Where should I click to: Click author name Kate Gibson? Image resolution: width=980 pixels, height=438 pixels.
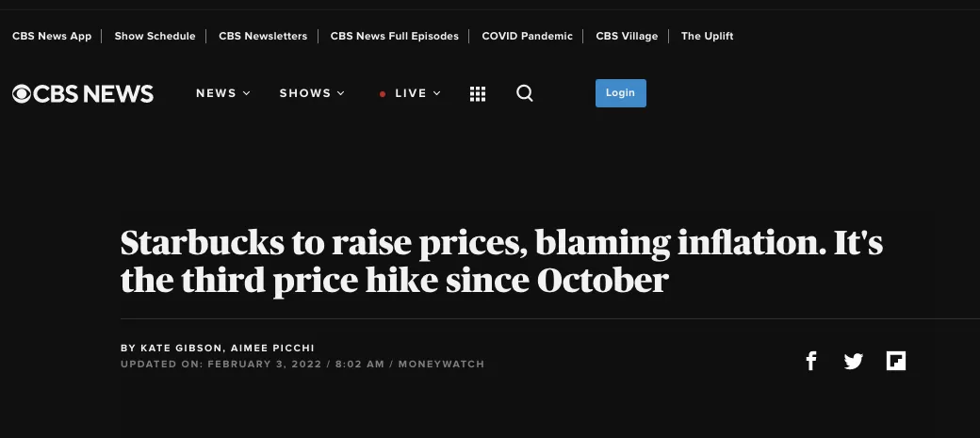coord(181,348)
